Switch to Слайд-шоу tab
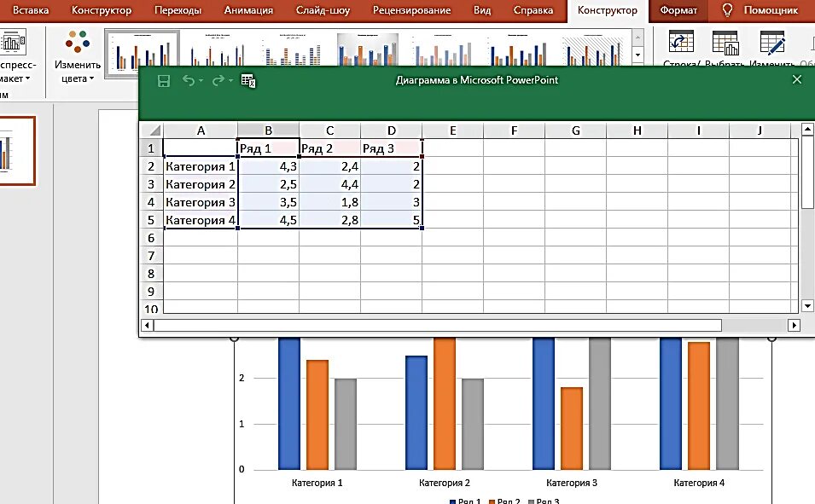The width and height of the screenshot is (815, 504). tap(323, 10)
